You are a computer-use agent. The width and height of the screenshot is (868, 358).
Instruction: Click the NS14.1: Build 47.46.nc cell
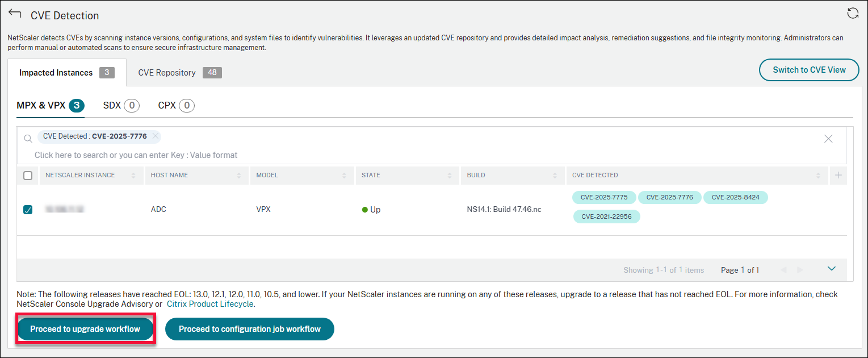click(504, 210)
